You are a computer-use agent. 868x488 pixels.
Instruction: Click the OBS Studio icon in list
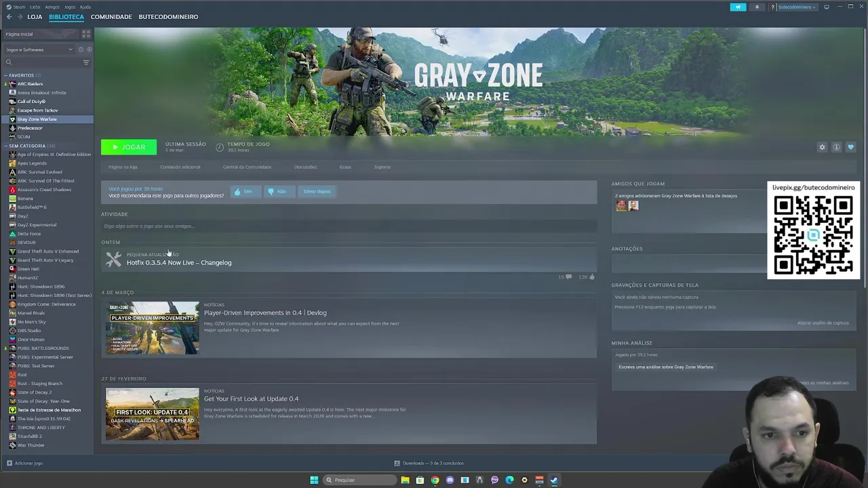click(12, 331)
